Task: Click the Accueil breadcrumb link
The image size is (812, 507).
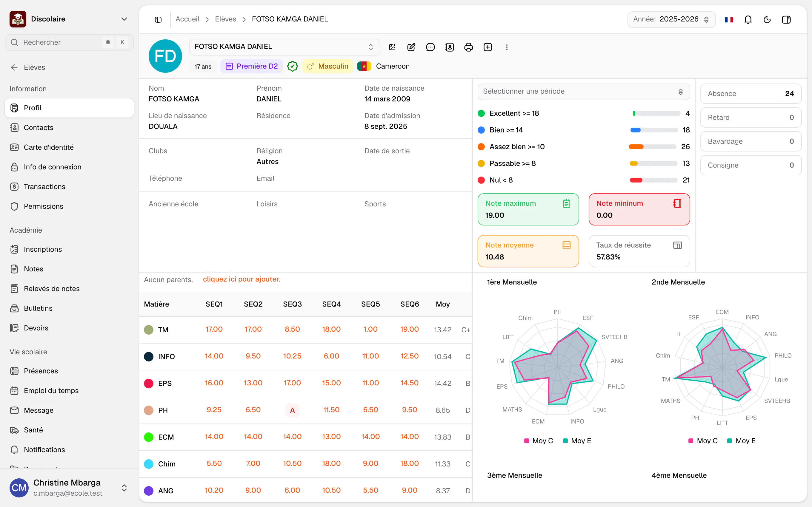Action: (x=187, y=19)
